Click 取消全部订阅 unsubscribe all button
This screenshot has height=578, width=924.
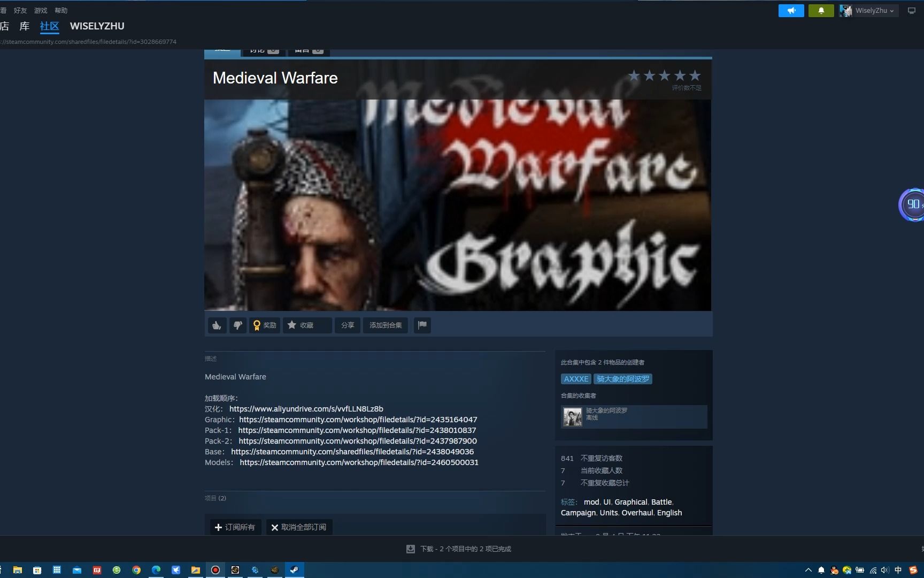pos(299,527)
